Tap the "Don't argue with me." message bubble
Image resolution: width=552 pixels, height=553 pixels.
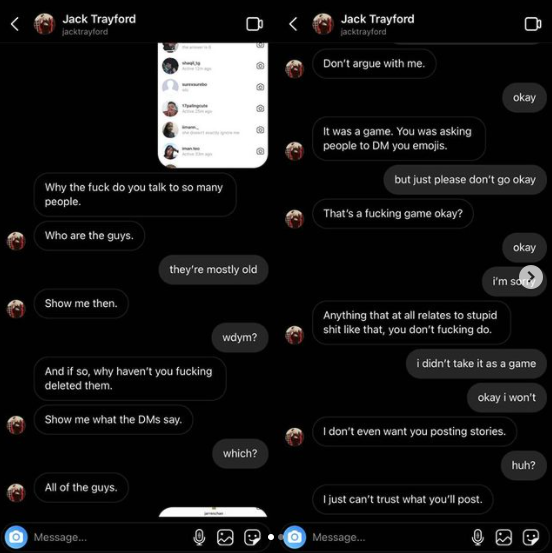[374, 63]
